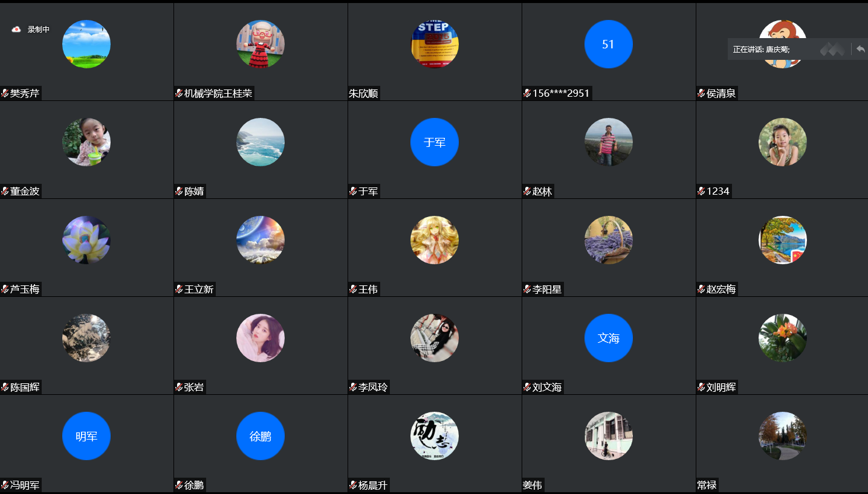
Task: Click the cloud recording icon beside 录制中
Action: coord(17,29)
